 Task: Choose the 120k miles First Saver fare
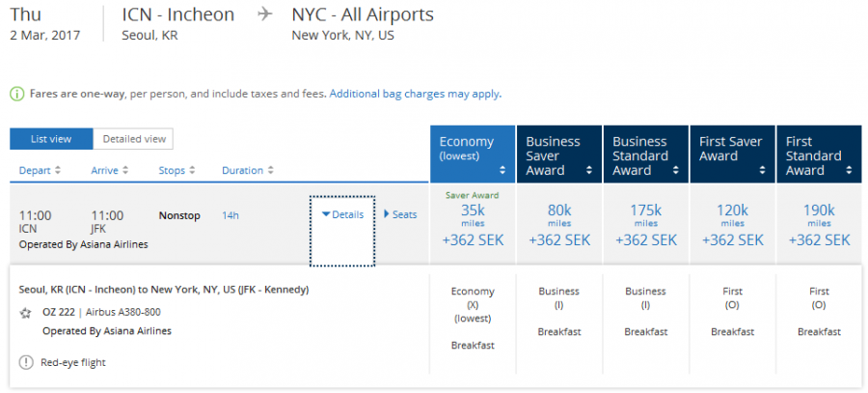[732, 224]
